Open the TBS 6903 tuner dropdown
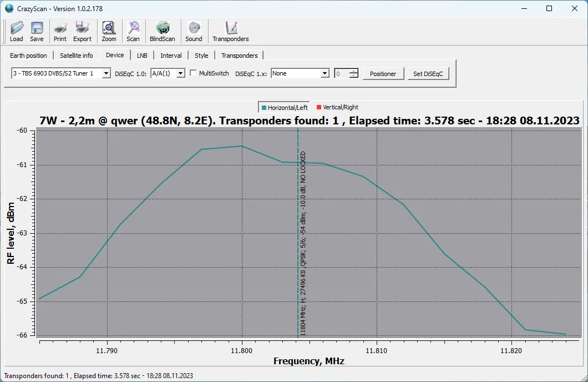This screenshot has width=588, height=382. pyautogui.click(x=106, y=73)
